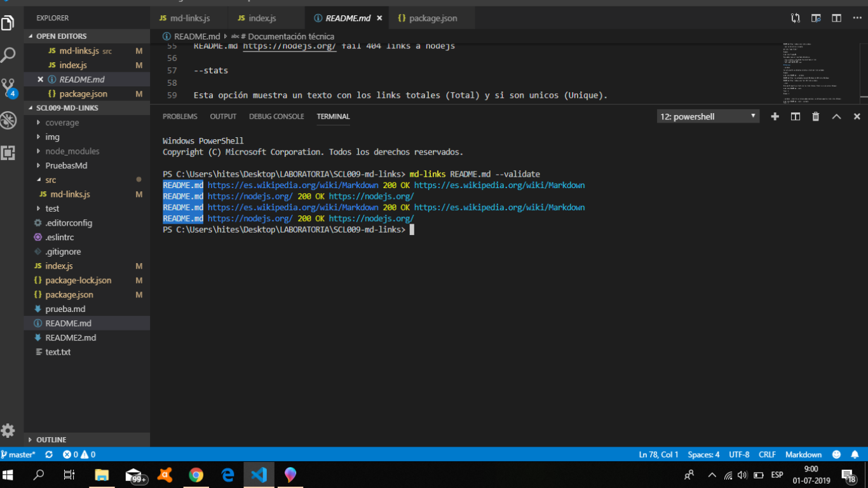This screenshot has height=488, width=868.
Task: Switch to package.json editor tab
Action: point(432,18)
